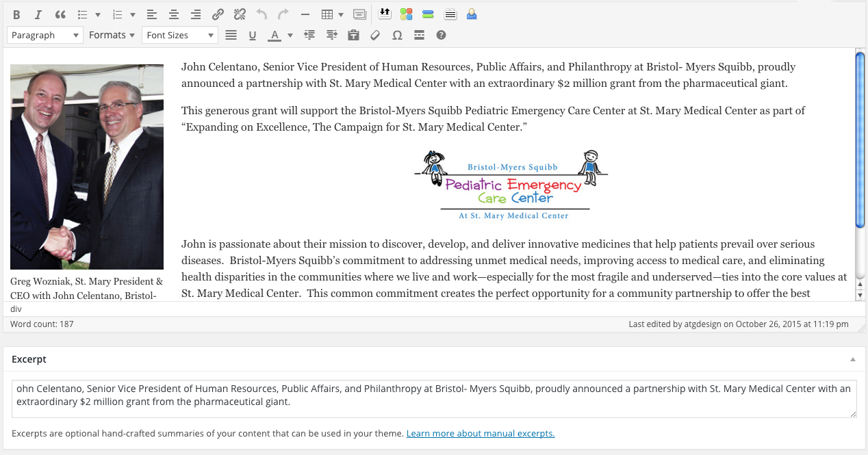Viewport: 868px width, 455px height.
Task: Toggle bold formatting
Action: (16, 14)
